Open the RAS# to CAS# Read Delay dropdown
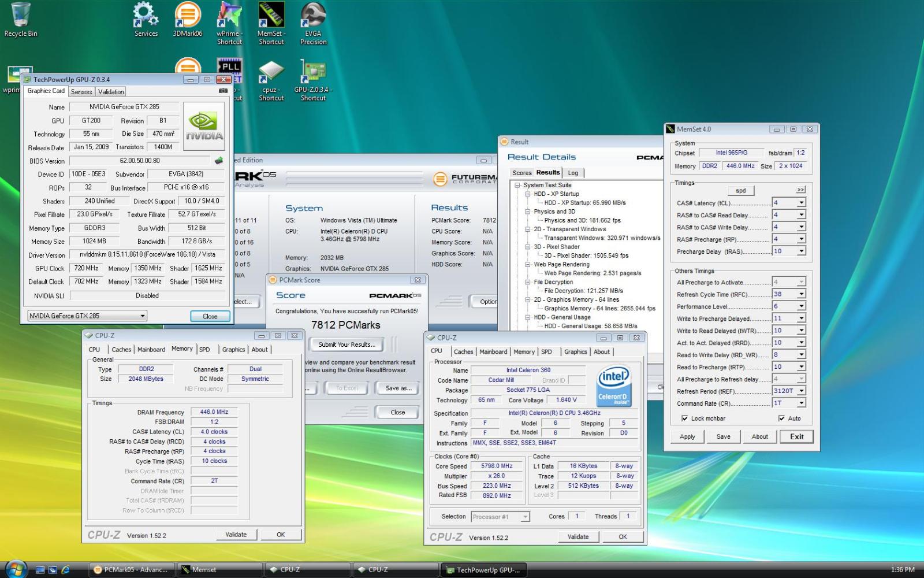This screenshot has height=578, width=924. (801, 215)
